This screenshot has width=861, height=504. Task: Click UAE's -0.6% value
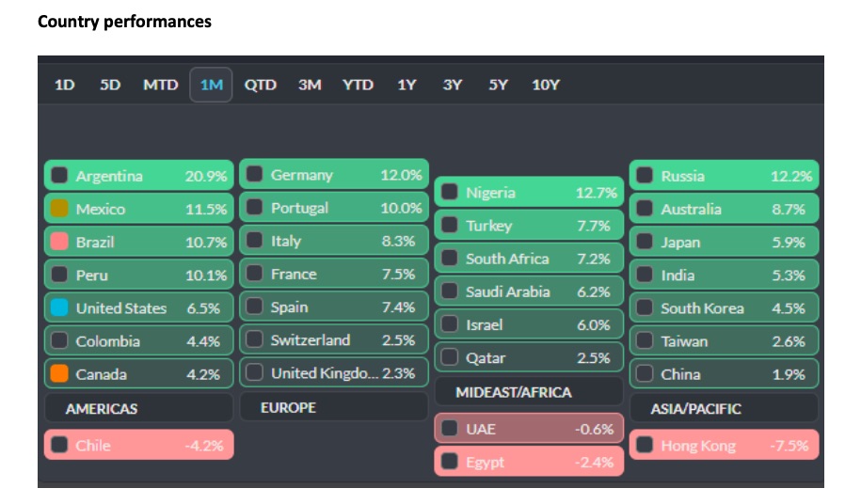point(594,429)
